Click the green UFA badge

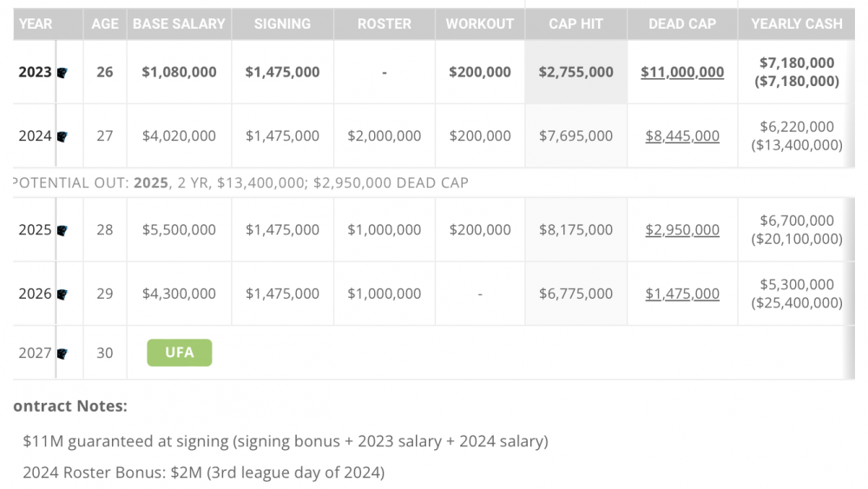[179, 353]
